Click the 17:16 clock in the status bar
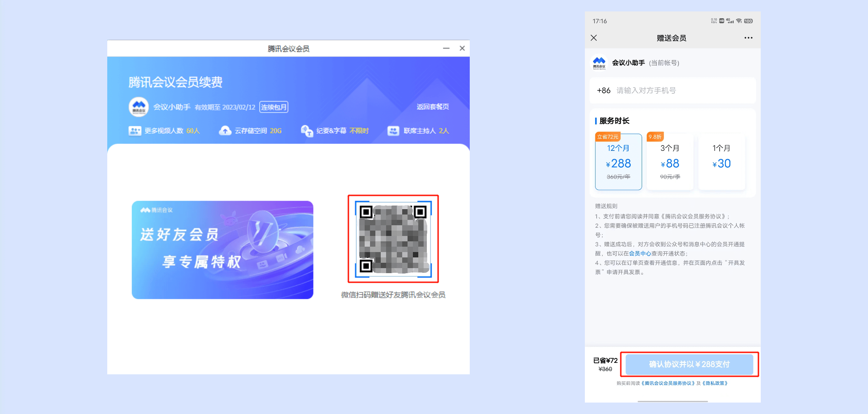This screenshot has height=414, width=868. coord(600,21)
